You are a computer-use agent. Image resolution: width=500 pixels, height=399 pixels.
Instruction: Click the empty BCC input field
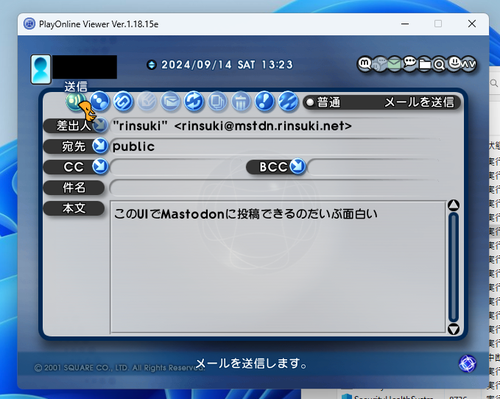click(374, 167)
